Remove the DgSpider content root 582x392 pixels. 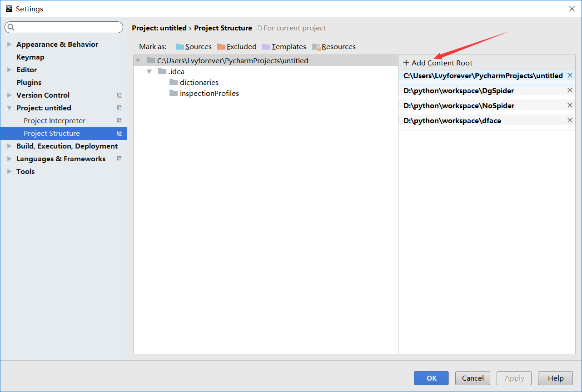[x=570, y=90]
